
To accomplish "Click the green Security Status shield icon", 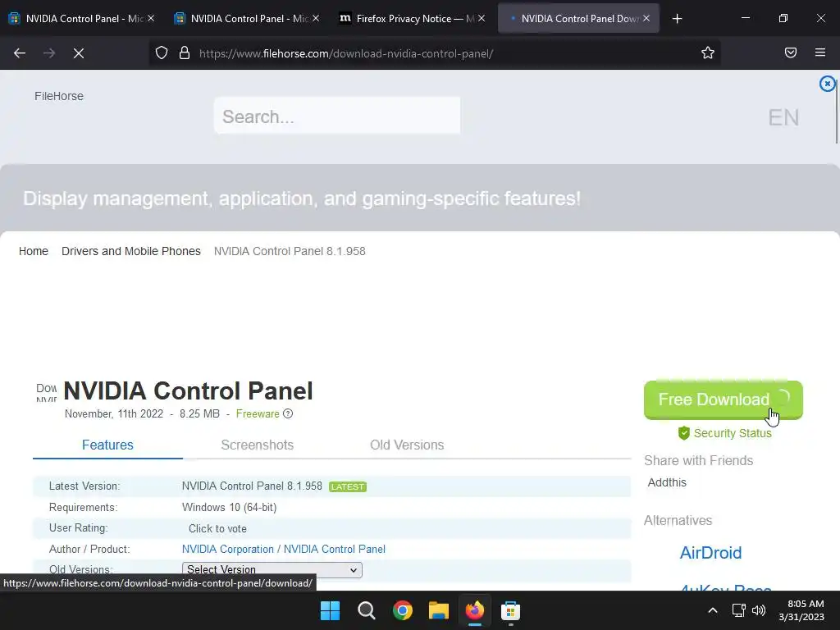I will 683,433.
